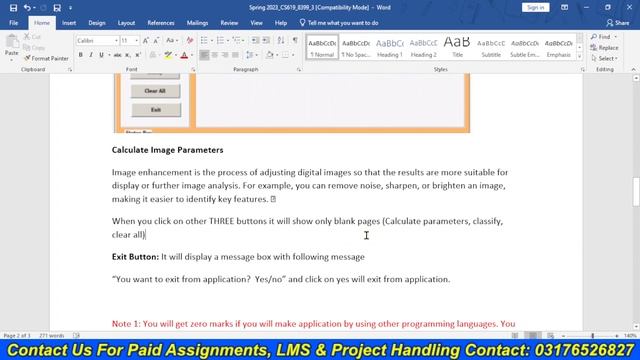Open borders dropdown arrow
This screenshot has width=640, height=360.
pyautogui.click(x=293, y=55)
